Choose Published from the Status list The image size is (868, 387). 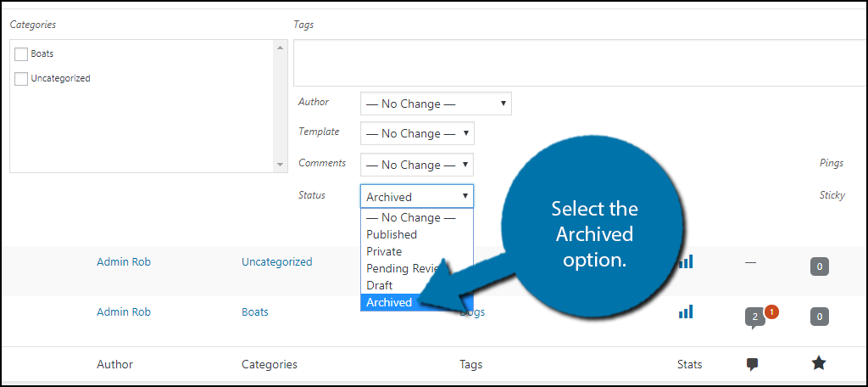coord(392,234)
